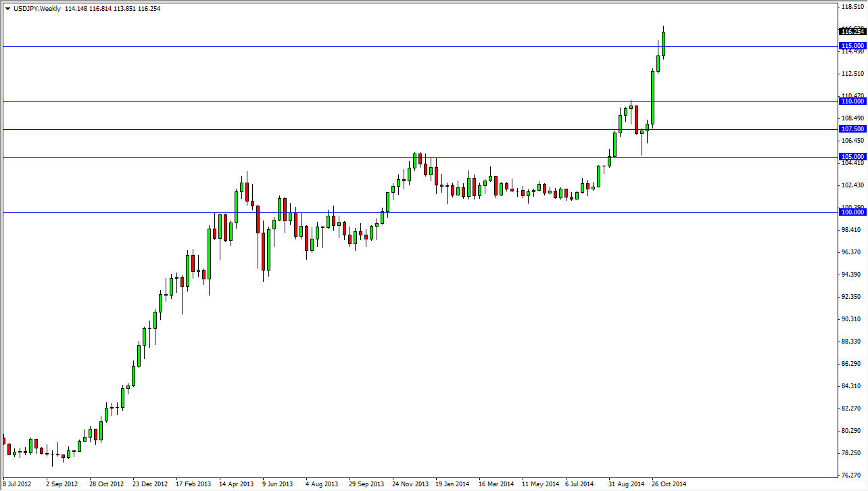The width and height of the screenshot is (868, 491).
Task: Click the USDJPY,Weekly chart title text
Action: coord(37,9)
